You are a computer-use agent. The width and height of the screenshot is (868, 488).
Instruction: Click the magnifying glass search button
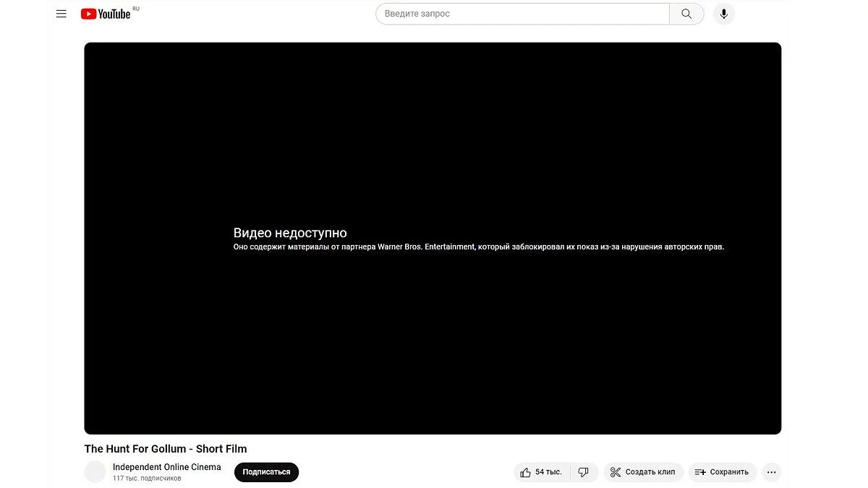coord(686,14)
